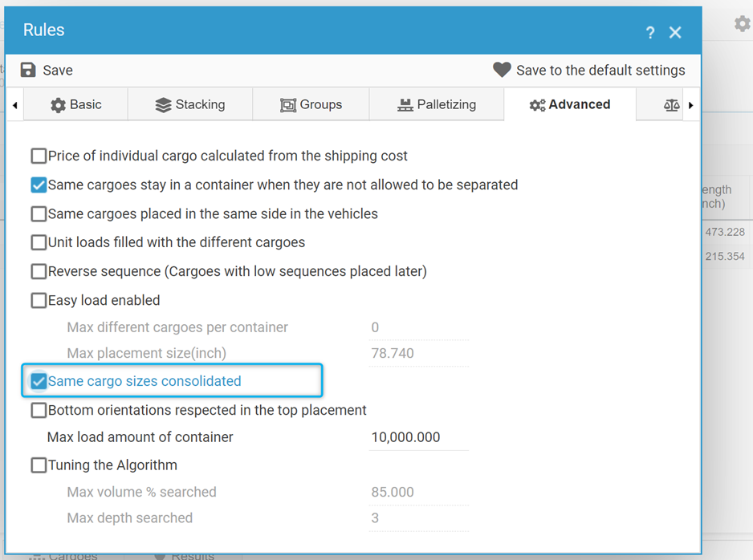Screen dimensions: 753x560
Task: Switch to the Stacking tab
Action: click(x=190, y=104)
